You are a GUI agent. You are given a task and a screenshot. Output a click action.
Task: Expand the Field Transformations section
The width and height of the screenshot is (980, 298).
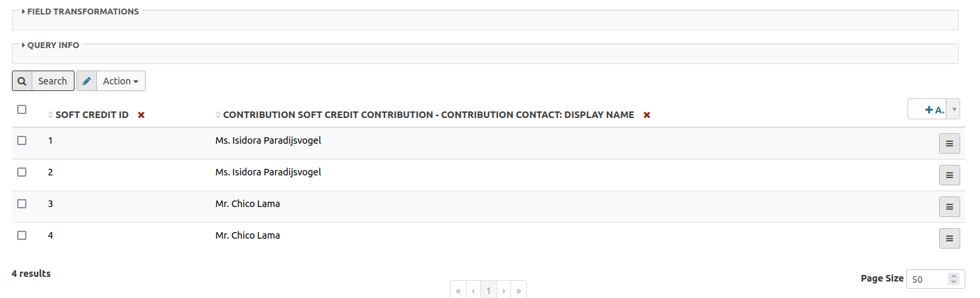tap(82, 11)
